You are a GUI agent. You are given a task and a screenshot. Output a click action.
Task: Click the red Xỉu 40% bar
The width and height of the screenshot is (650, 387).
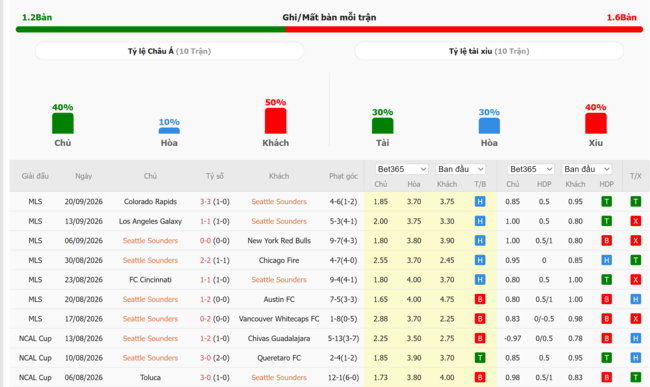(596, 123)
